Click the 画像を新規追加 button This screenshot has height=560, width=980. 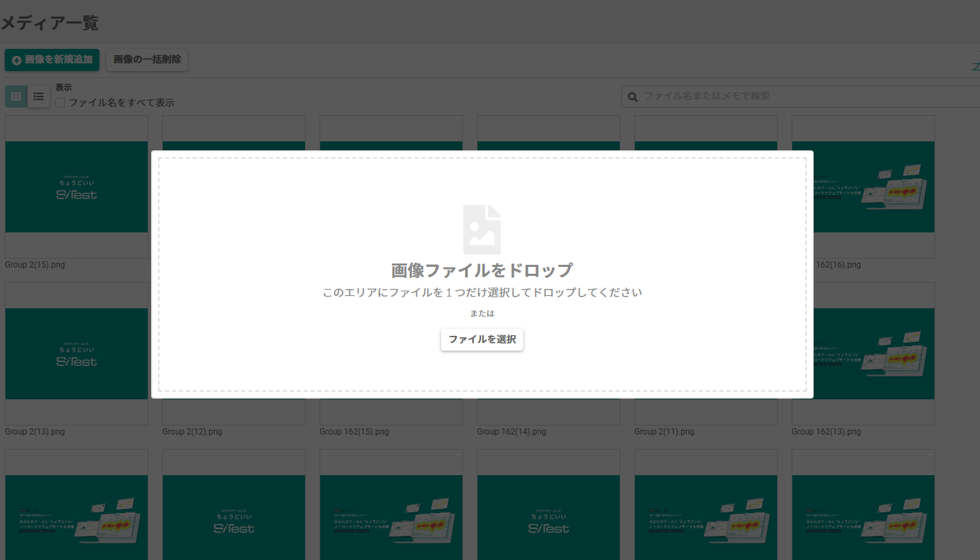[52, 59]
